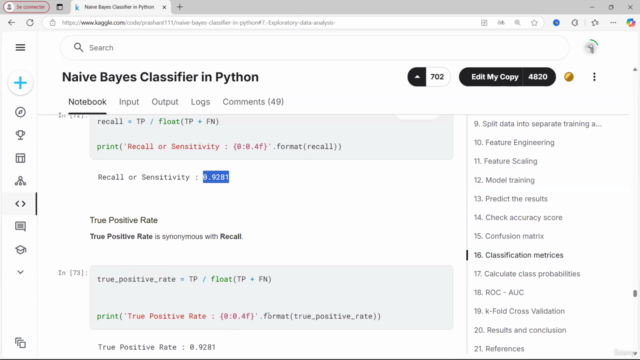Click the browser address bar URL
640x360 pixels.
click(x=198, y=23)
